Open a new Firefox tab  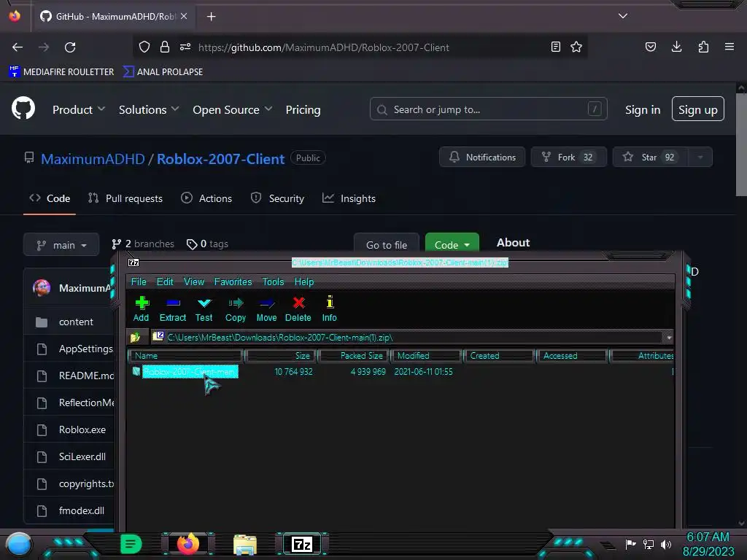coord(211,17)
